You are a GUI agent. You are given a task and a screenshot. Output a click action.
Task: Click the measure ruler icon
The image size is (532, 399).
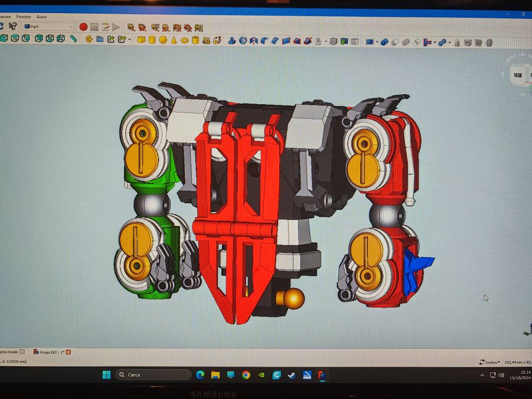point(73,38)
